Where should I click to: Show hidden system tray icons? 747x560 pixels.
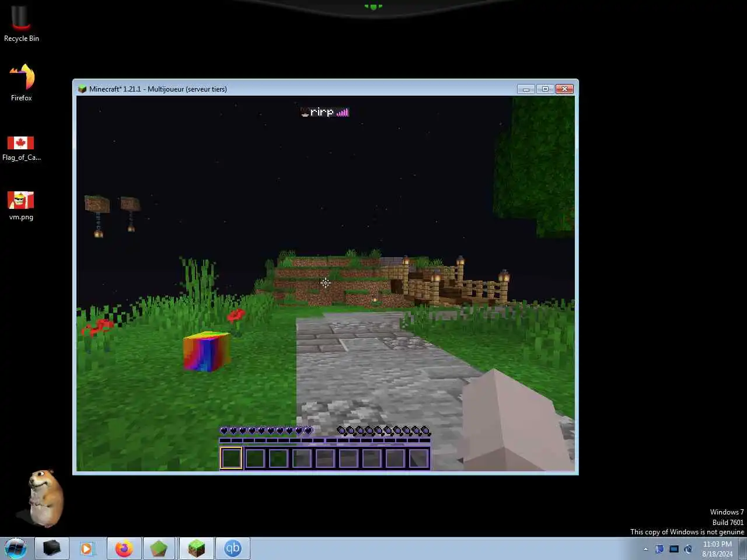(x=645, y=549)
